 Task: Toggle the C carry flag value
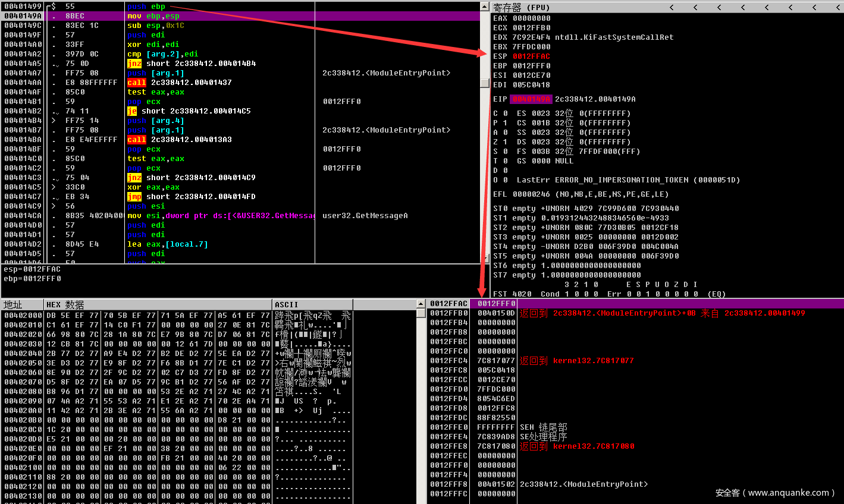click(x=505, y=114)
